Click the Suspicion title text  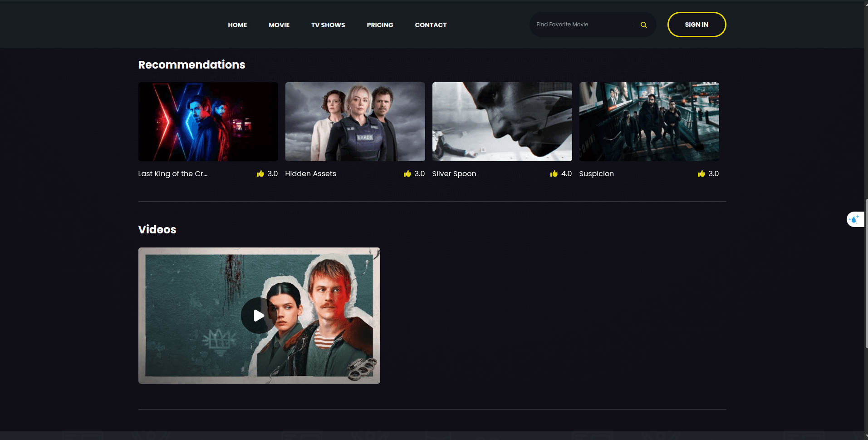tap(596, 173)
